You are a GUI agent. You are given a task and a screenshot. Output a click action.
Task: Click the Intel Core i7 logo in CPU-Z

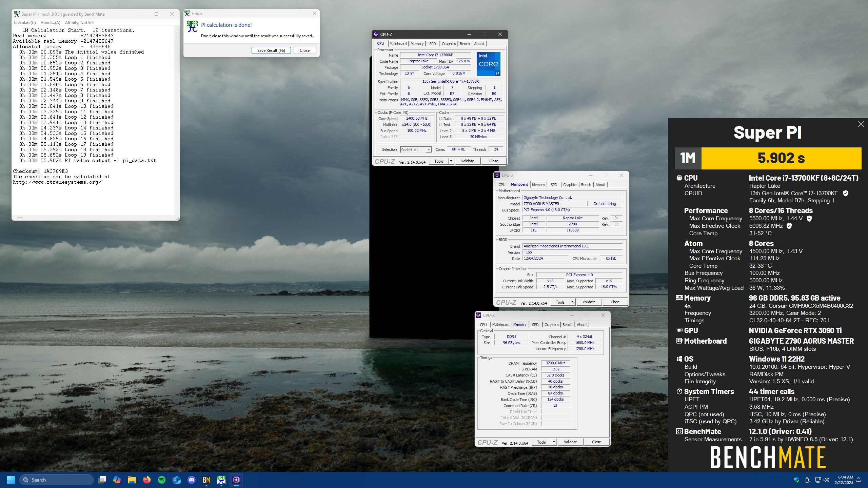click(x=488, y=64)
